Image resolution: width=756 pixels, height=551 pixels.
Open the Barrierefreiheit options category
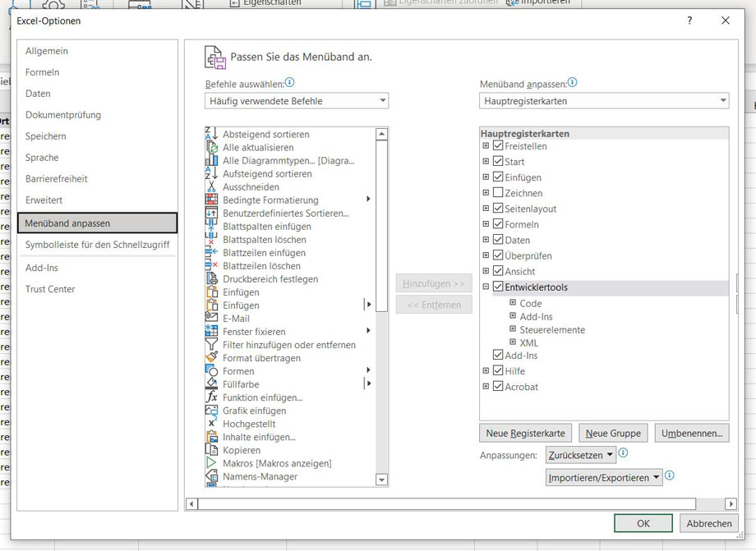[98, 179]
